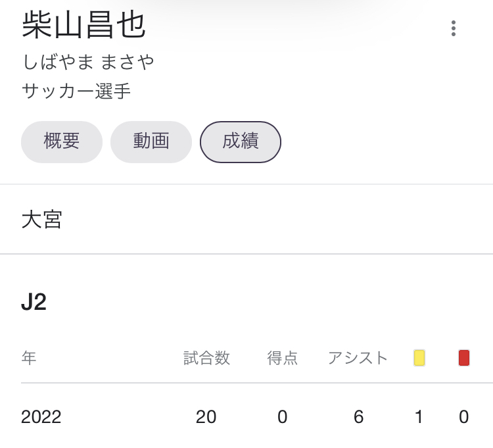Click the 試合数 column header
This screenshot has height=448, width=493.
pyautogui.click(x=206, y=358)
